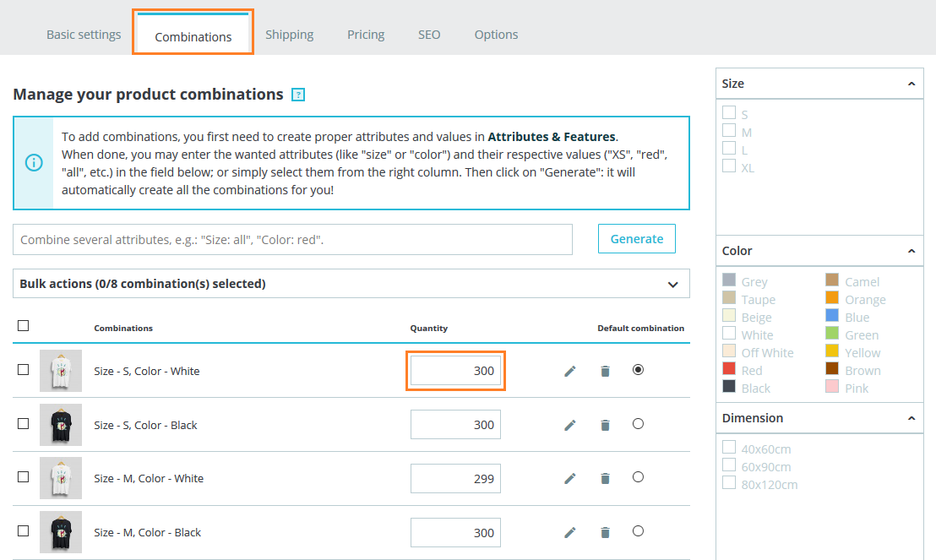This screenshot has width=936, height=560.
Task: Collapse the Size attribute panel
Action: (x=911, y=84)
